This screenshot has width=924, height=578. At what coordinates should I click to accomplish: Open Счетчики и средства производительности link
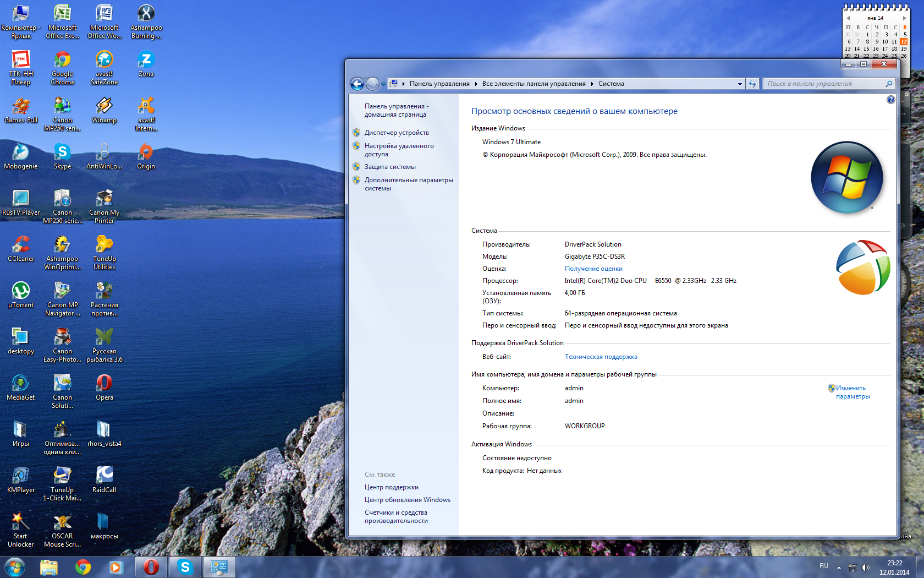[x=396, y=516]
